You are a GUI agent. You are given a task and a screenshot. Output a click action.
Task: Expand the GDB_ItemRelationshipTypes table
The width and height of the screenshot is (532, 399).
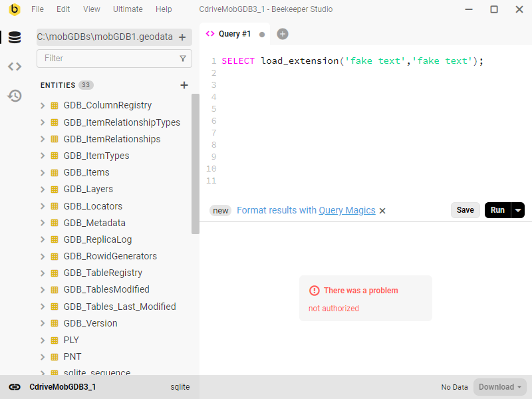[x=43, y=122]
